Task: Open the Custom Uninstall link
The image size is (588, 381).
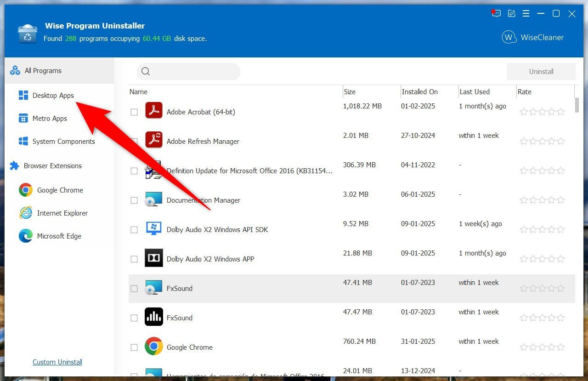Action: point(57,362)
